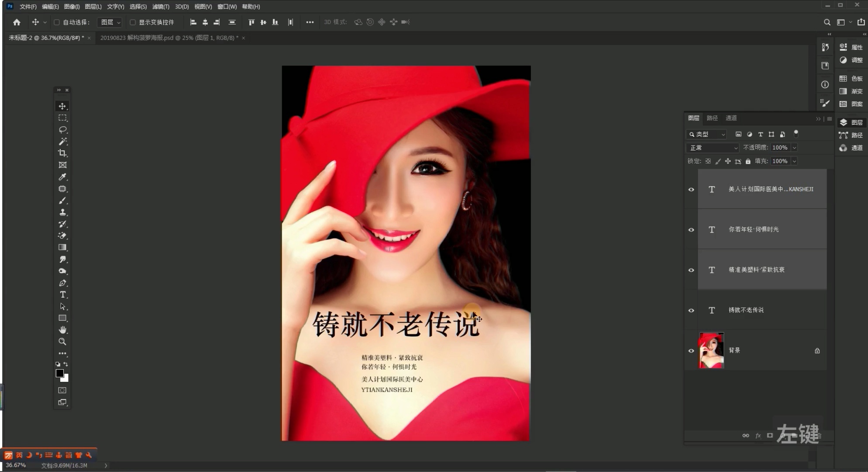Screen dimensions: 868x472
Task: Open the blend mode dropdown showing 正常
Action: 712,148
